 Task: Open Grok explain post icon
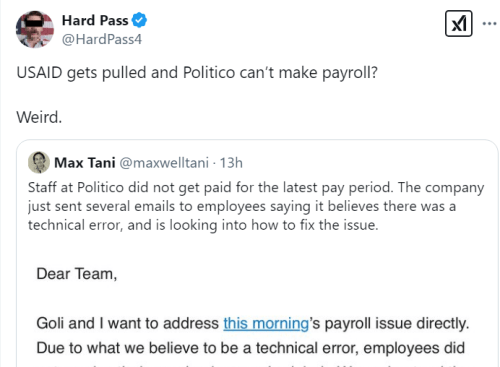(x=459, y=24)
